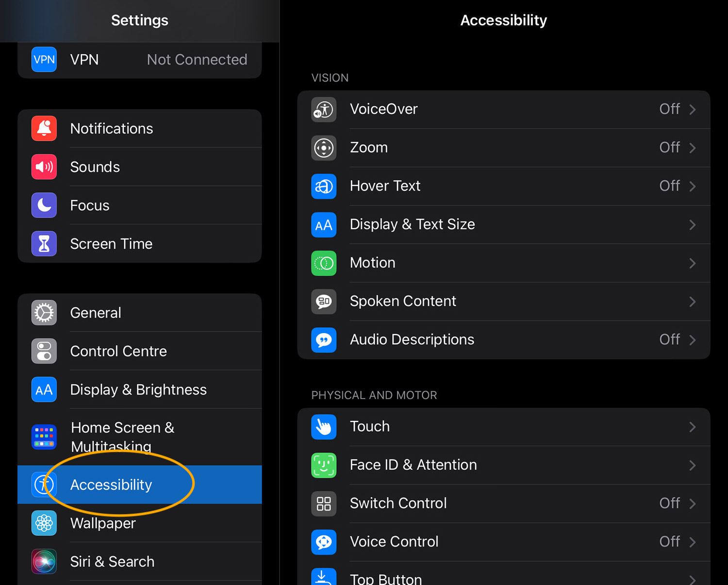
Task: Tap the Face ID & Attention icon
Action: pyautogui.click(x=324, y=465)
